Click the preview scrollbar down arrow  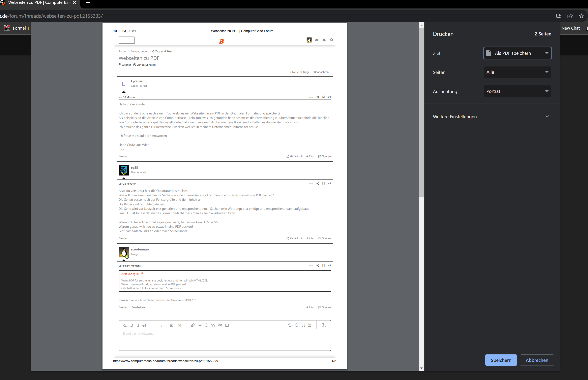(x=421, y=368)
